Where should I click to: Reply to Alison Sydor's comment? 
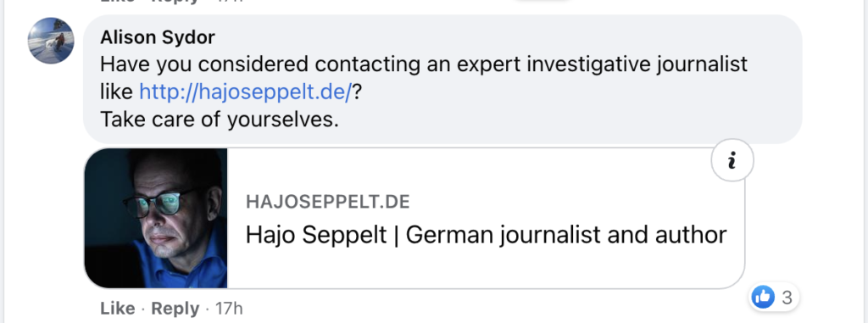tap(175, 308)
